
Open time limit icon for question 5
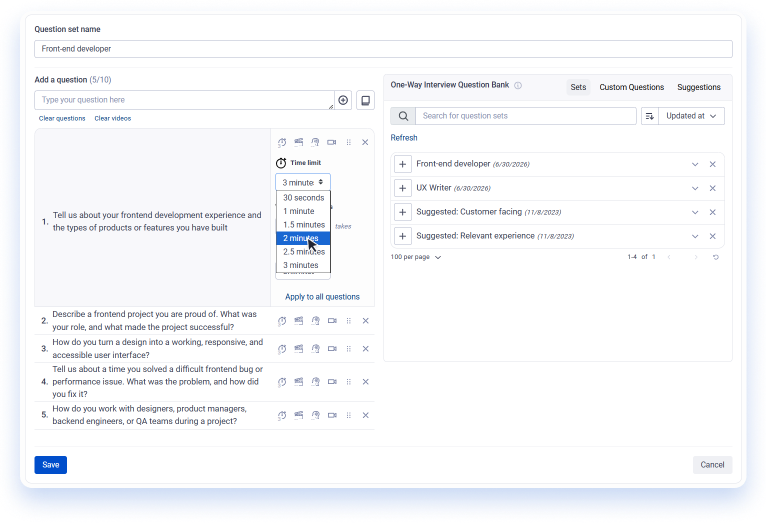click(x=282, y=415)
